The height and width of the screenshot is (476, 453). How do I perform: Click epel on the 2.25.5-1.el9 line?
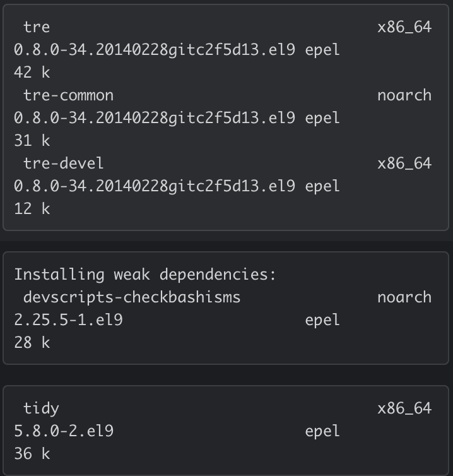tap(322, 320)
